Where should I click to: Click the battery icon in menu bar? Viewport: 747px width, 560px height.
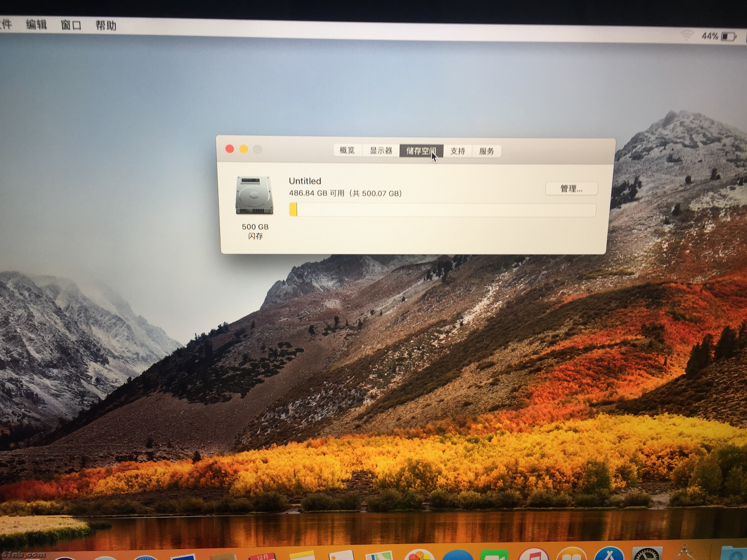[x=728, y=37]
